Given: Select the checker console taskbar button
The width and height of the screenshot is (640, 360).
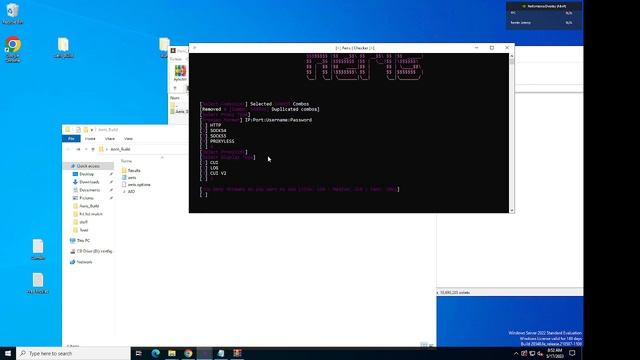Looking at the screenshot, I should (x=204, y=353).
